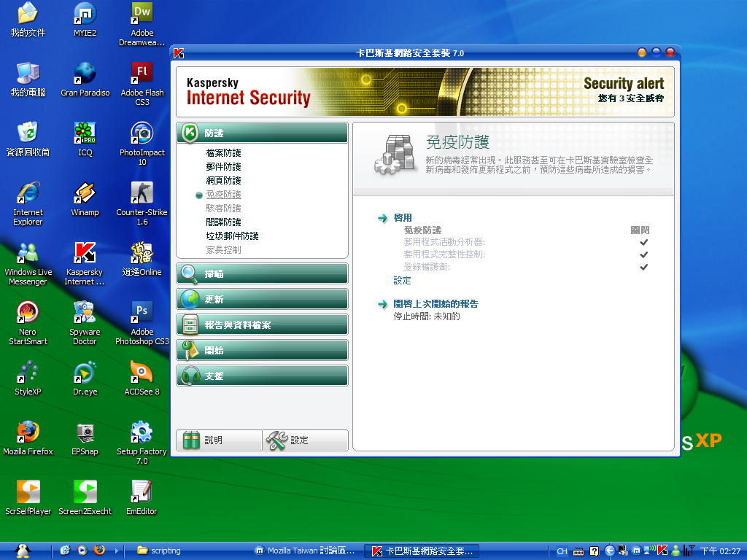This screenshot has height=560, width=747.
Task: Click the 開啓上次開始的報告 report link
Action: pos(436,304)
